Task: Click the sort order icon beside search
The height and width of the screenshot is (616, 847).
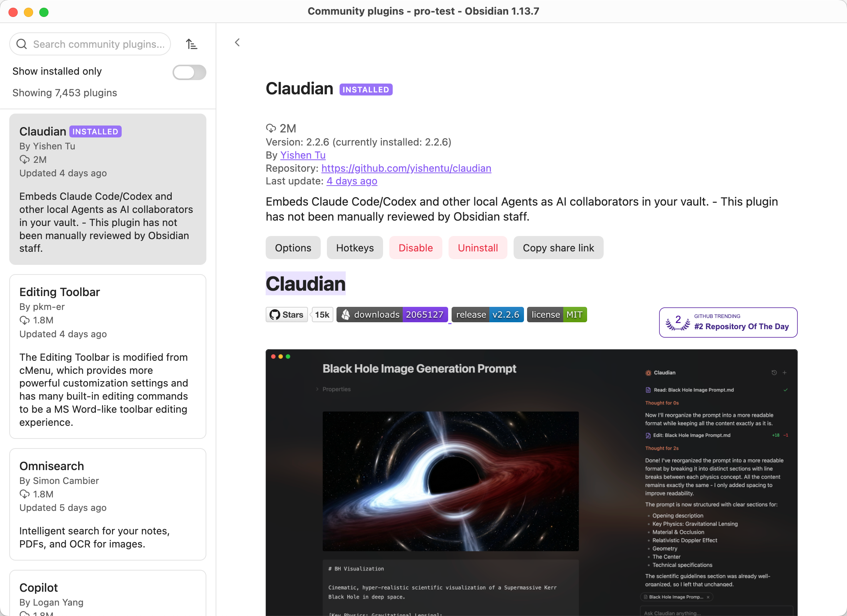Action: click(191, 44)
